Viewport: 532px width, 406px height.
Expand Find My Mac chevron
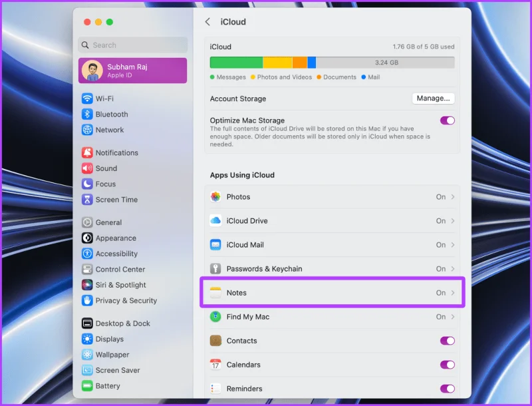tap(453, 317)
